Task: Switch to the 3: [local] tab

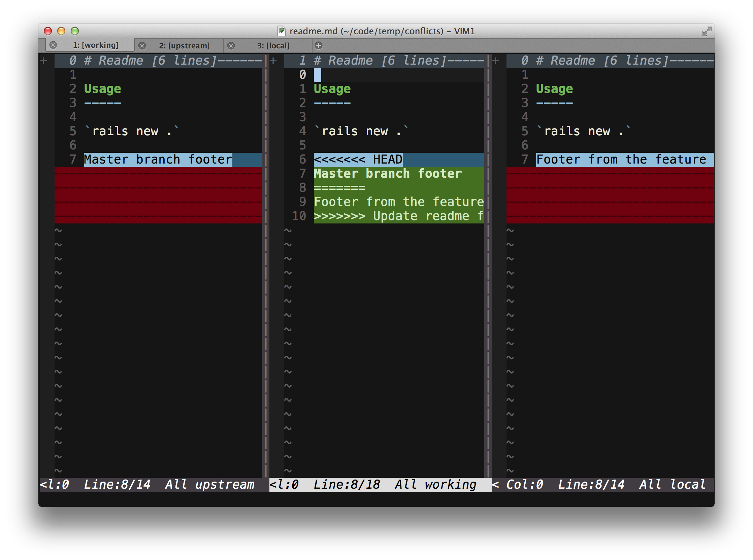Action: [273, 46]
